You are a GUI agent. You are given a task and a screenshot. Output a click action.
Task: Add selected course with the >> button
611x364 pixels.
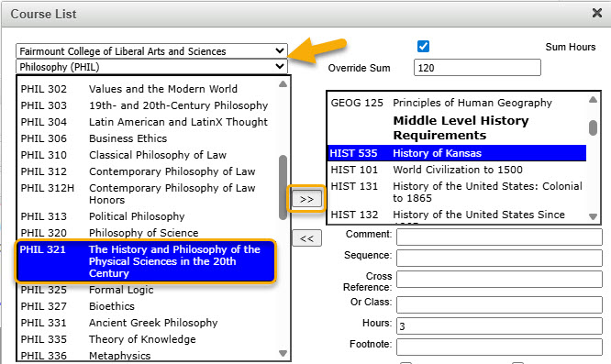(306, 199)
